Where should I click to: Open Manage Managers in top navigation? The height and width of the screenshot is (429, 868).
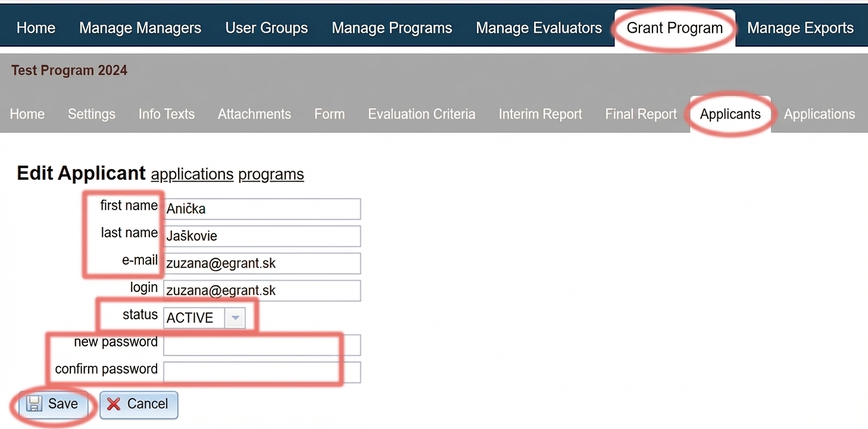(x=140, y=28)
